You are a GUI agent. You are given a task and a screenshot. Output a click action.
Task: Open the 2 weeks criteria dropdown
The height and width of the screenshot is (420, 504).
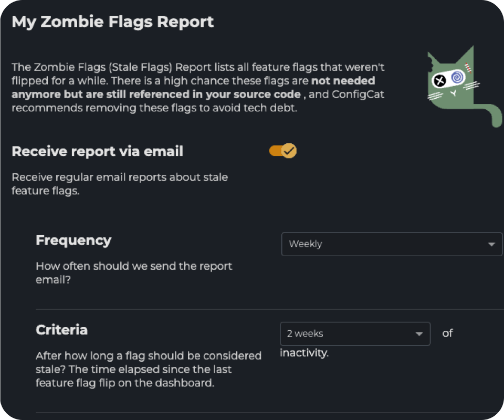pyautogui.click(x=355, y=334)
